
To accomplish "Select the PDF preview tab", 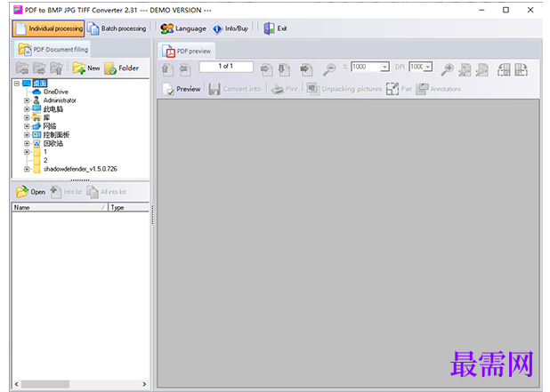I will click(x=186, y=52).
